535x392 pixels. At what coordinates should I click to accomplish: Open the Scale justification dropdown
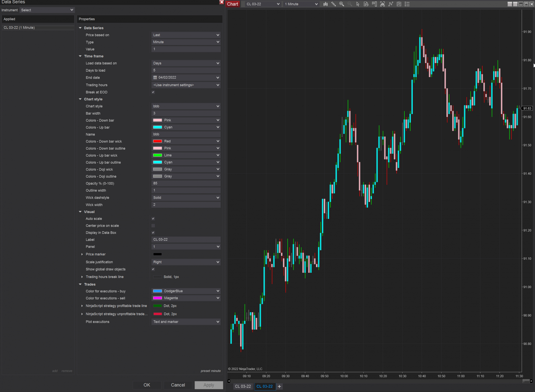pos(186,262)
